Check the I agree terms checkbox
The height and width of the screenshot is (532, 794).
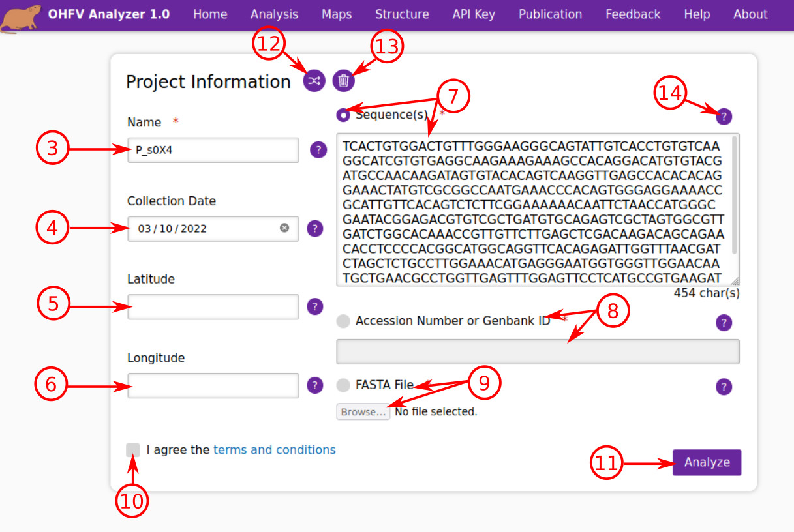[133, 450]
